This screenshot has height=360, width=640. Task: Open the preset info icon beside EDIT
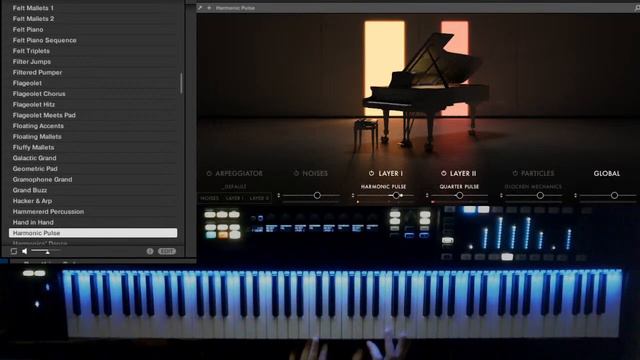coord(150,251)
